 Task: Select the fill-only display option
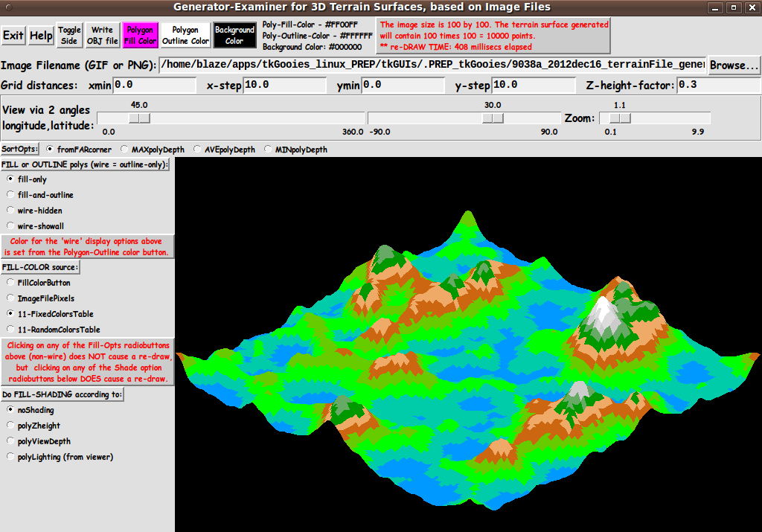point(28,179)
